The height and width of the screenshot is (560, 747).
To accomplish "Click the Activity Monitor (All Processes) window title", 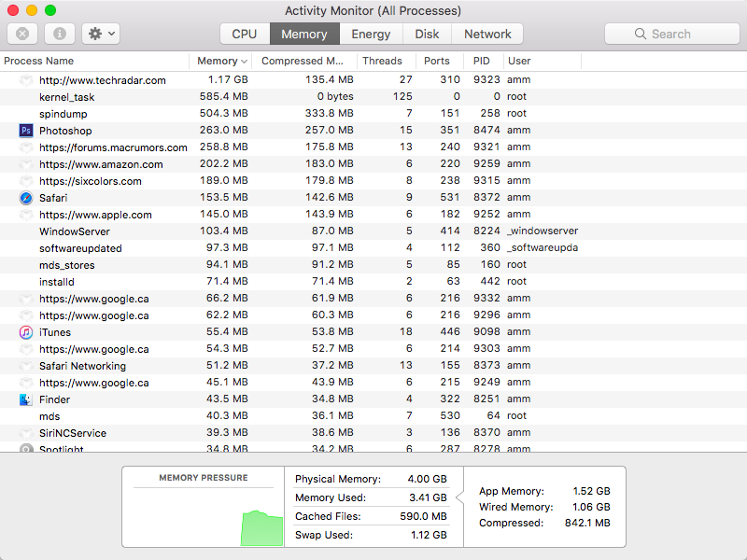I will point(373,10).
